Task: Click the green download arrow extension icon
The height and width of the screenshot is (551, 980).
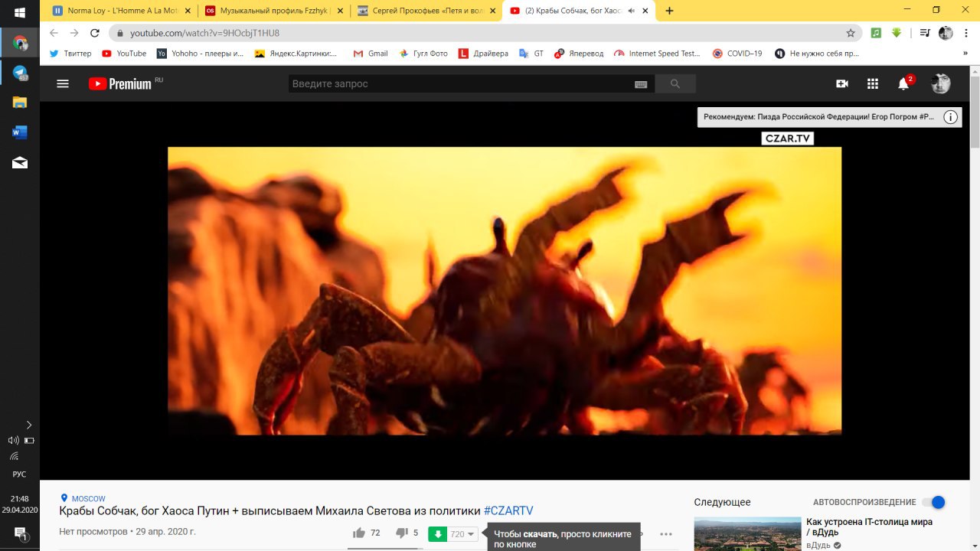Action: pyautogui.click(x=897, y=33)
